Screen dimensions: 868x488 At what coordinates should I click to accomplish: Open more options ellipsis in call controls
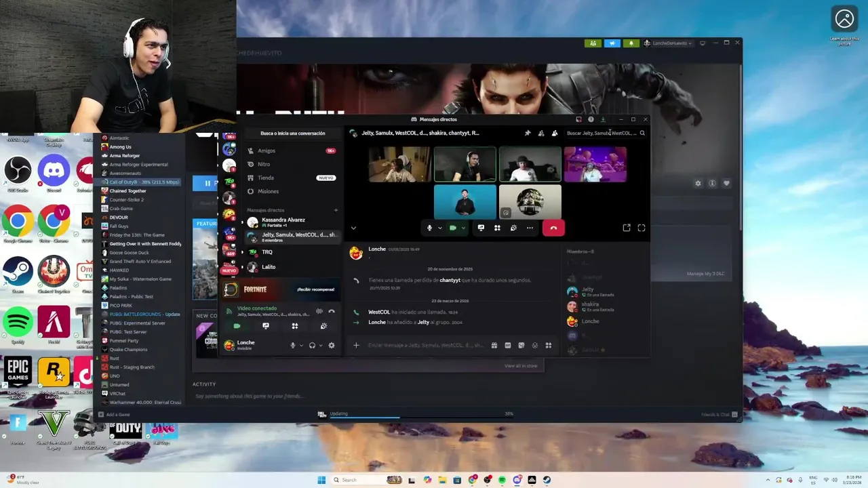pos(530,228)
